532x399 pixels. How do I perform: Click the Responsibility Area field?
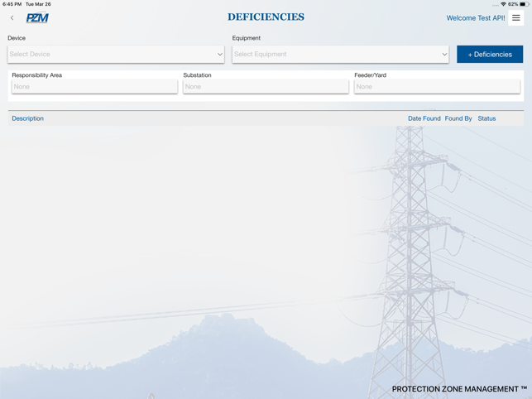point(94,87)
